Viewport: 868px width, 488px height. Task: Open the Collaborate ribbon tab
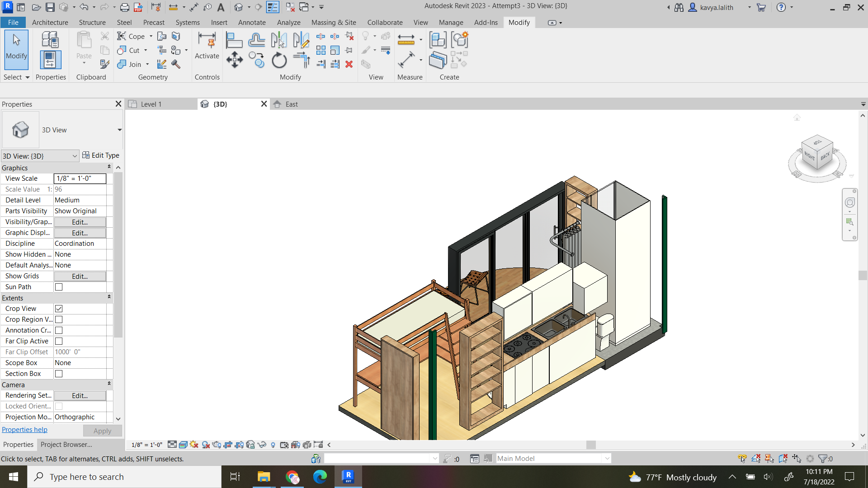coord(385,22)
